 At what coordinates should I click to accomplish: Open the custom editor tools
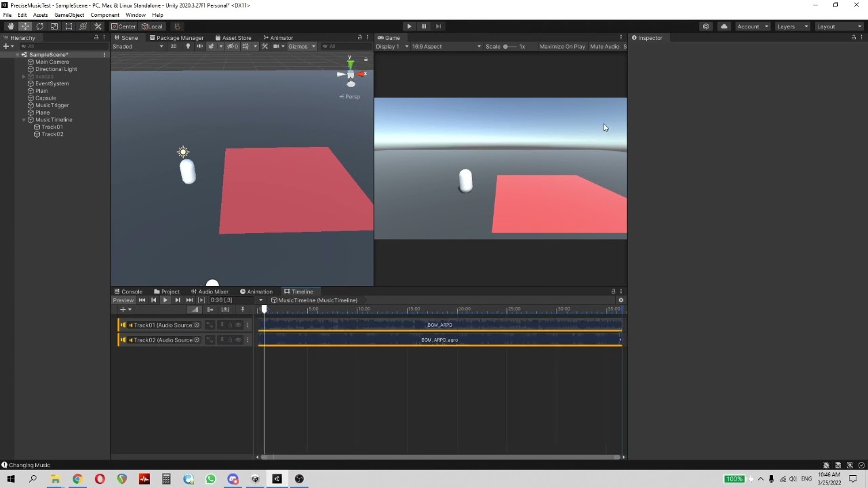[x=97, y=26]
